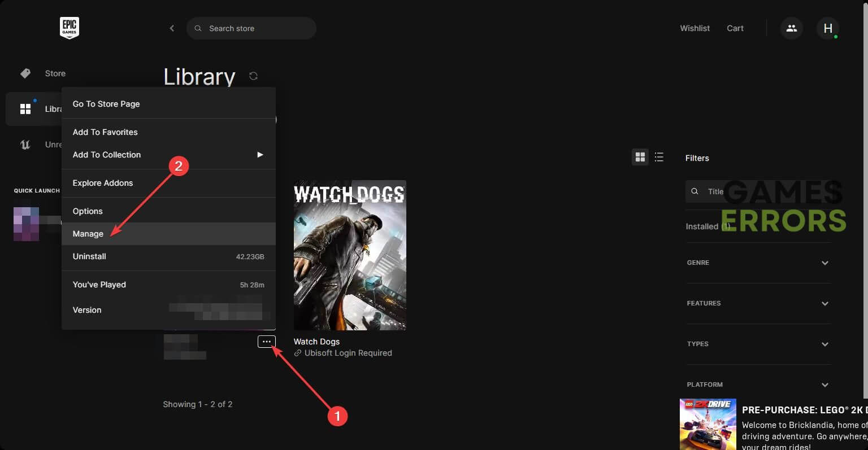The image size is (868, 450).
Task: Open the Wishlist link
Action: [x=695, y=28]
